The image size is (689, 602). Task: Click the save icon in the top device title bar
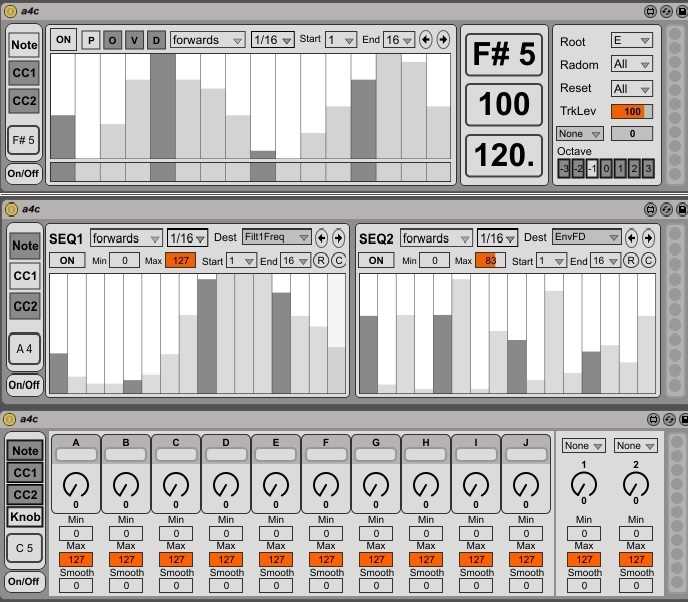pyautogui.click(x=682, y=10)
